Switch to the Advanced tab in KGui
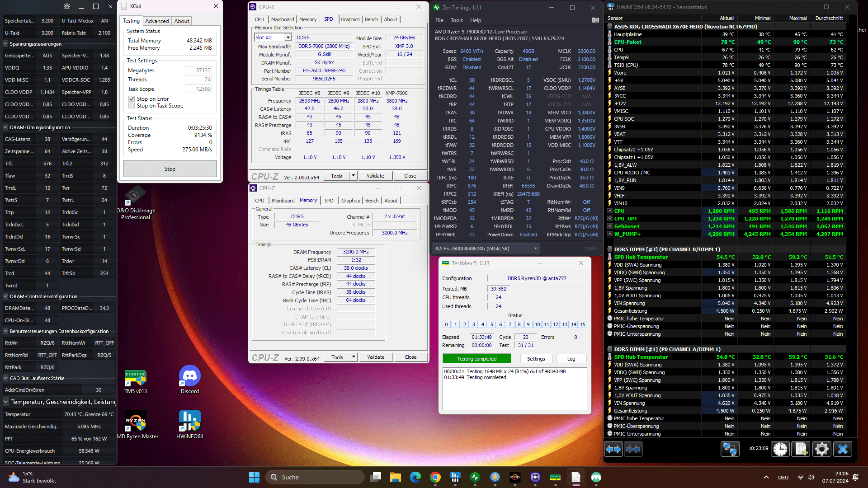The image size is (868, 488). pos(157,21)
